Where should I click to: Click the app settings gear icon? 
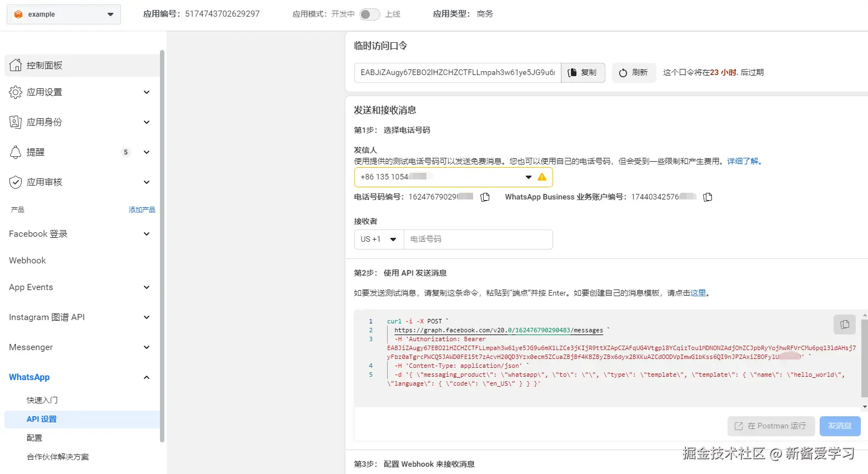(x=16, y=92)
